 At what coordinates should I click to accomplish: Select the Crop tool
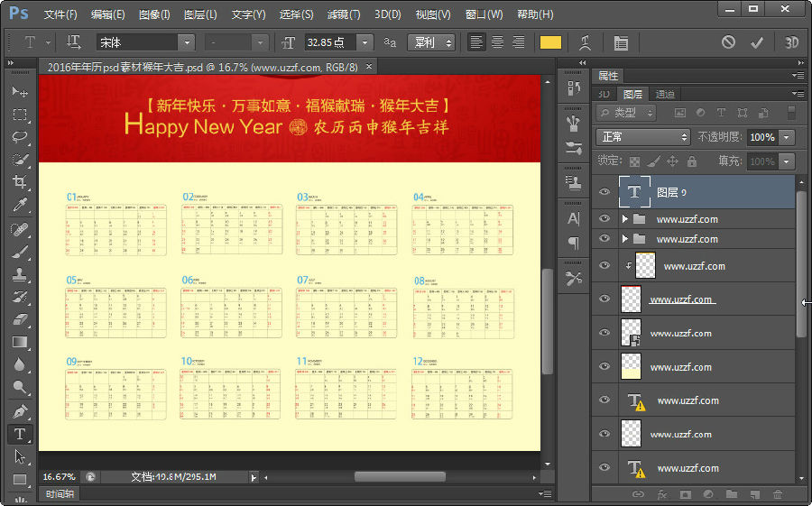click(19, 182)
